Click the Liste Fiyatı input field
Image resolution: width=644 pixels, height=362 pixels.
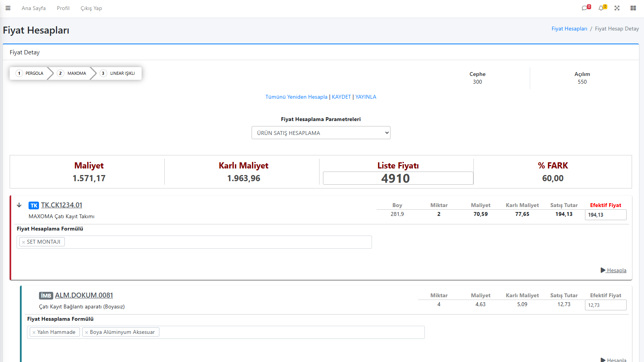[x=398, y=178]
